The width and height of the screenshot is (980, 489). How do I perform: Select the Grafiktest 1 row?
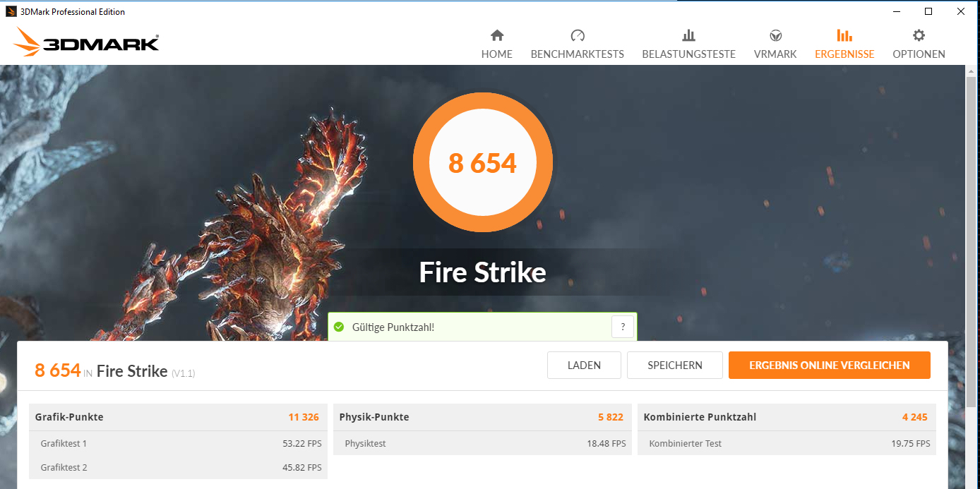tap(178, 443)
